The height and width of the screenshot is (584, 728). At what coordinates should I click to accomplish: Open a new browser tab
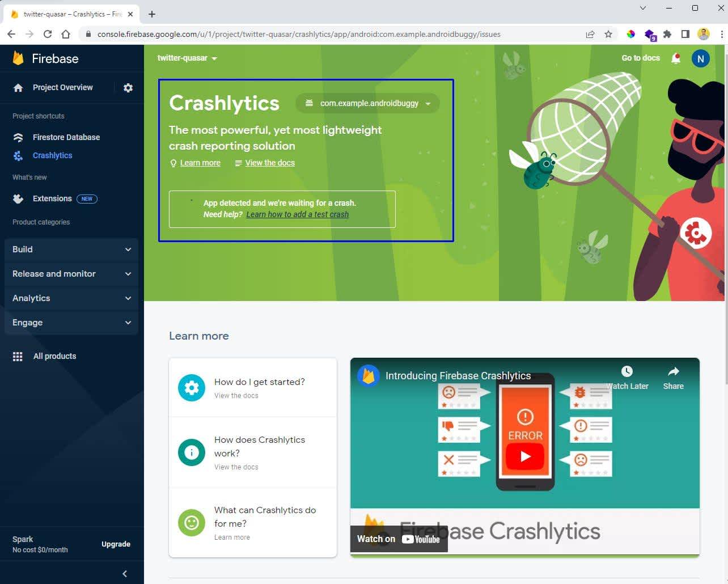[x=152, y=14]
